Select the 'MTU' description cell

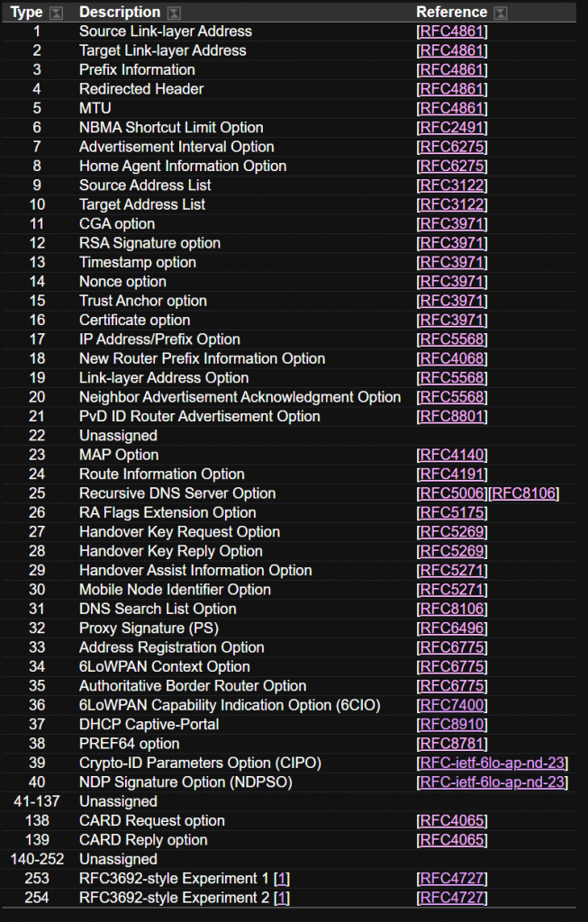pos(95,109)
